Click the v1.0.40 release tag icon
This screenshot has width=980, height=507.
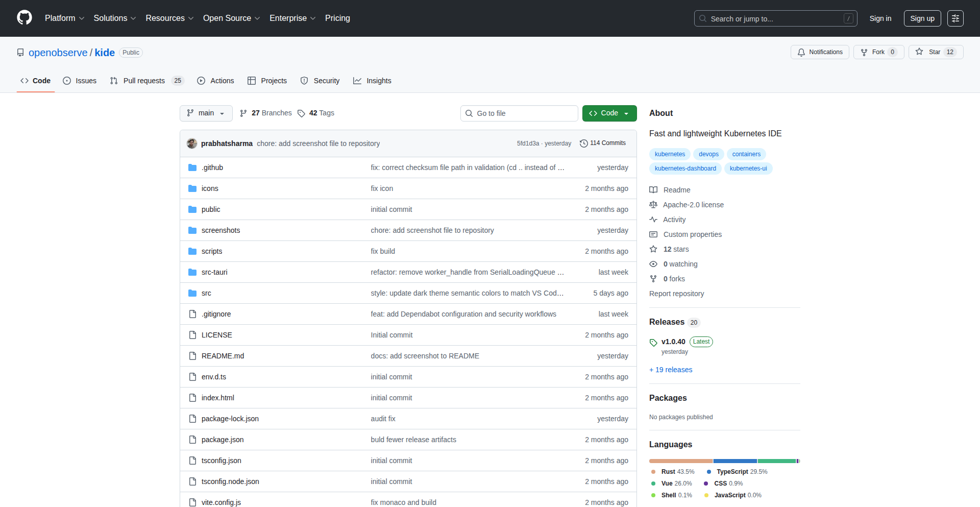(x=653, y=342)
